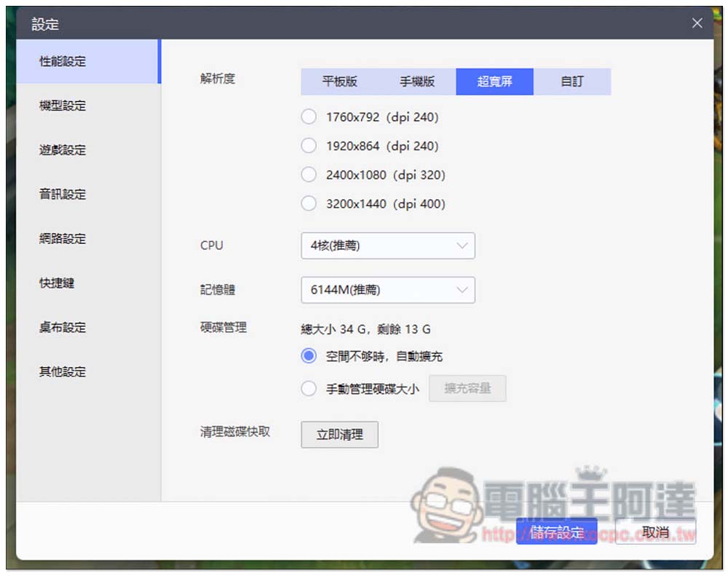Choose 2400x1080 (dpi 320) resolution option
Screen dimensions: 728x576
pyautogui.click(x=309, y=175)
